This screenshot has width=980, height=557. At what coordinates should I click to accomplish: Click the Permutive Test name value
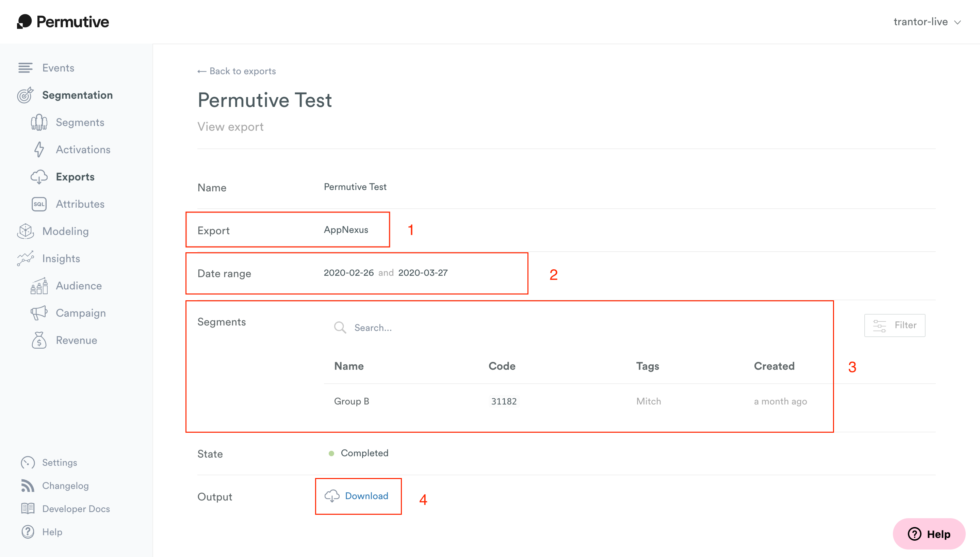(x=355, y=187)
